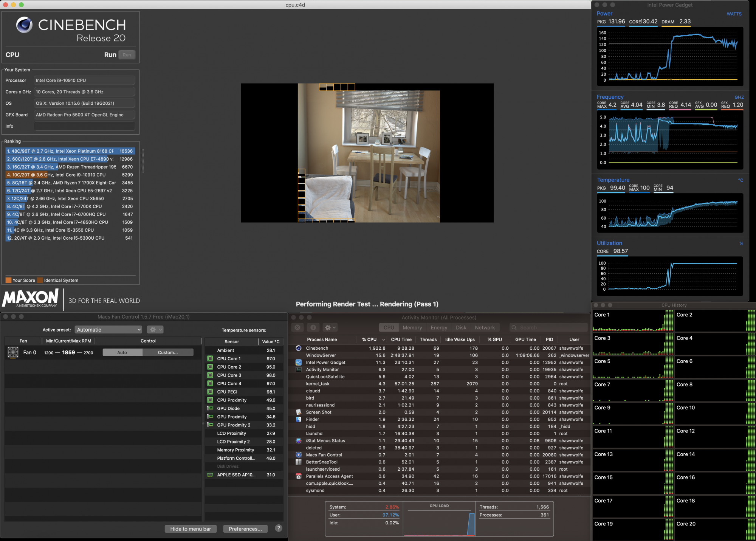Switch Fan 0 control to Auto
756x541 pixels.
click(122, 352)
